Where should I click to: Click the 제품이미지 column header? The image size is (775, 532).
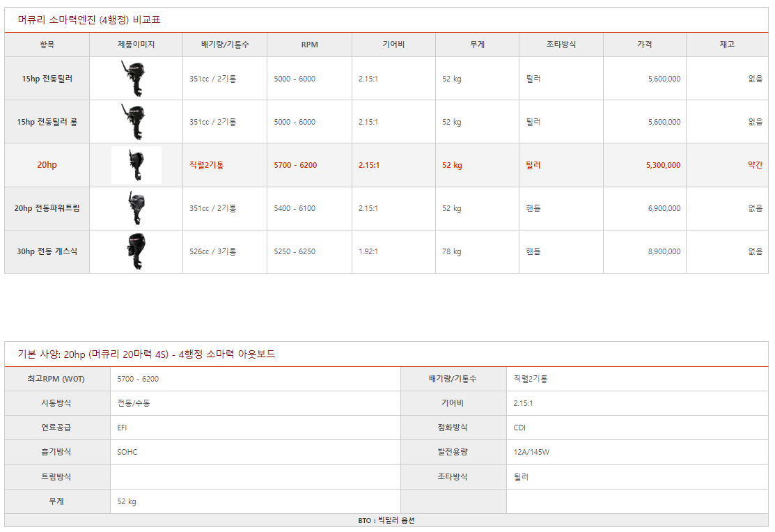click(136, 45)
